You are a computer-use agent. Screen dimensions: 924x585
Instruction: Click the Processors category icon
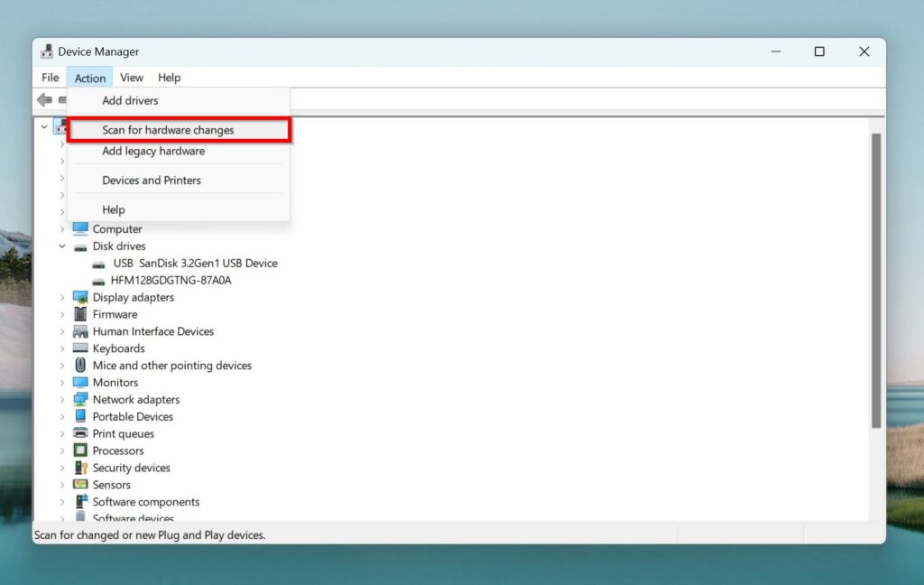(79, 450)
